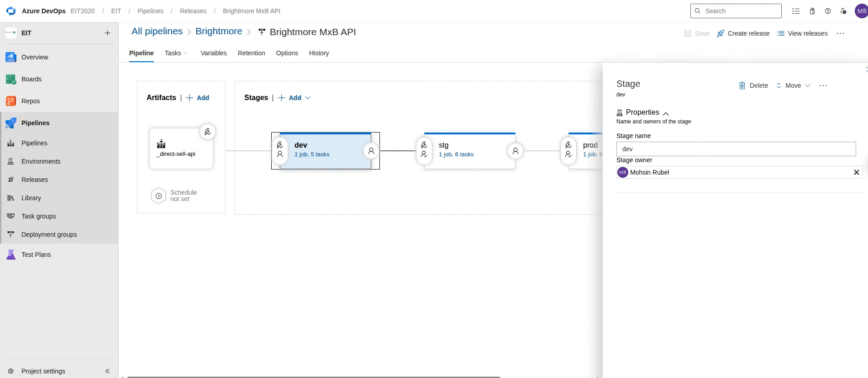This screenshot has width=868, height=378.
Task: Open pre-deployment conditions for dev stage
Action: coord(280,150)
